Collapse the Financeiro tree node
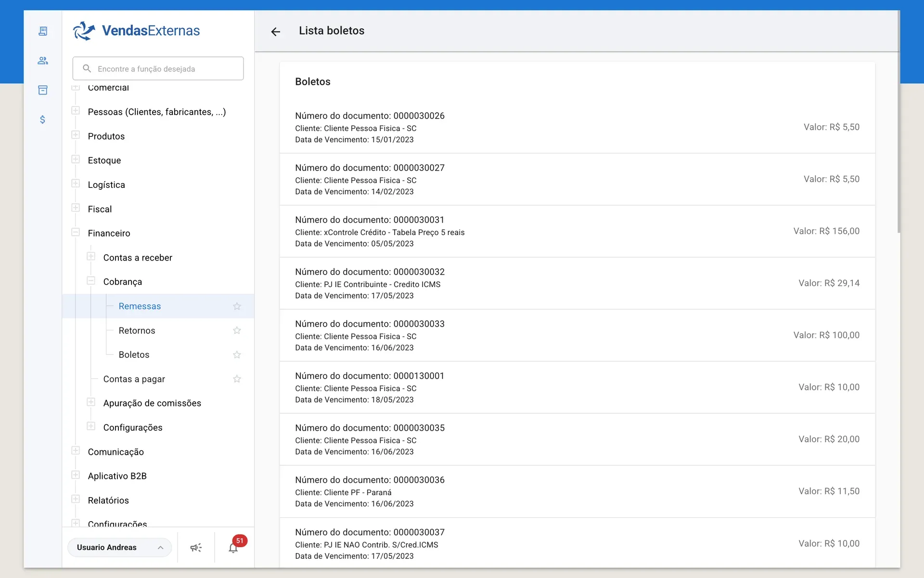 pyautogui.click(x=76, y=232)
